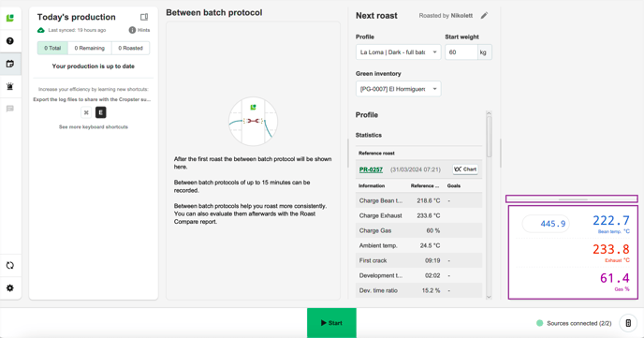The width and height of the screenshot is (644, 338).
Task: Edit roaster name pencil icon
Action: [484, 16]
